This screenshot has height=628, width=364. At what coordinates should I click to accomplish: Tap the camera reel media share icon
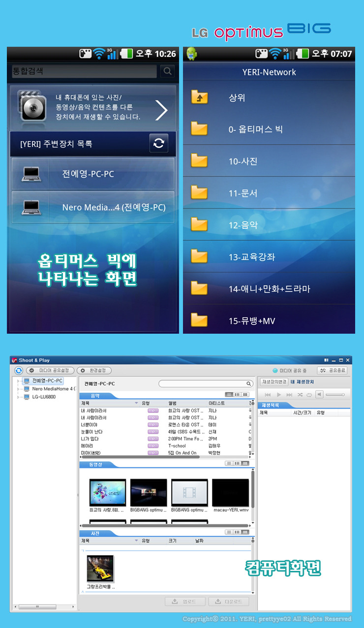[x=32, y=106]
